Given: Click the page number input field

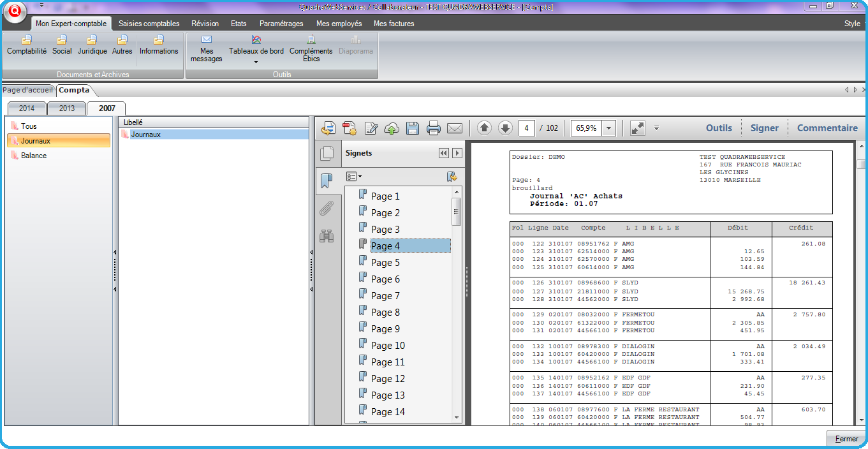Looking at the screenshot, I should coord(527,128).
